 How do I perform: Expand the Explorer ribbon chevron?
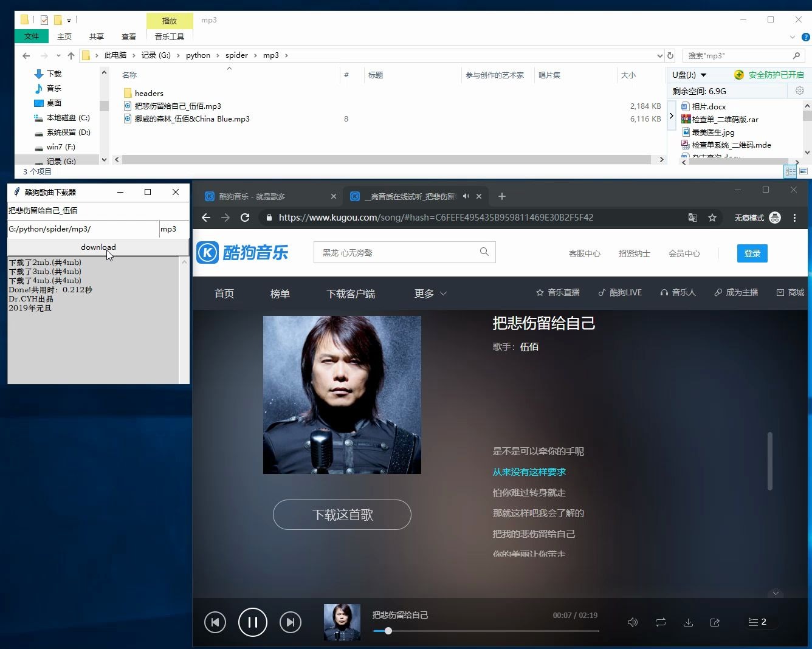coord(793,37)
